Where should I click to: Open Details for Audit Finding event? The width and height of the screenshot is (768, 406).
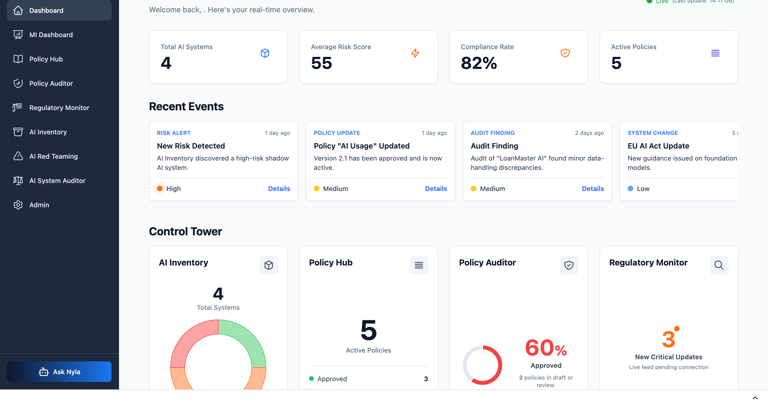click(x=593, y=189)
